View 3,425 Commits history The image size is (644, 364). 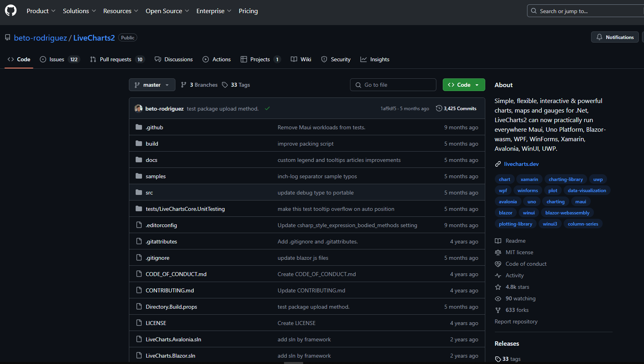point(456,108)
